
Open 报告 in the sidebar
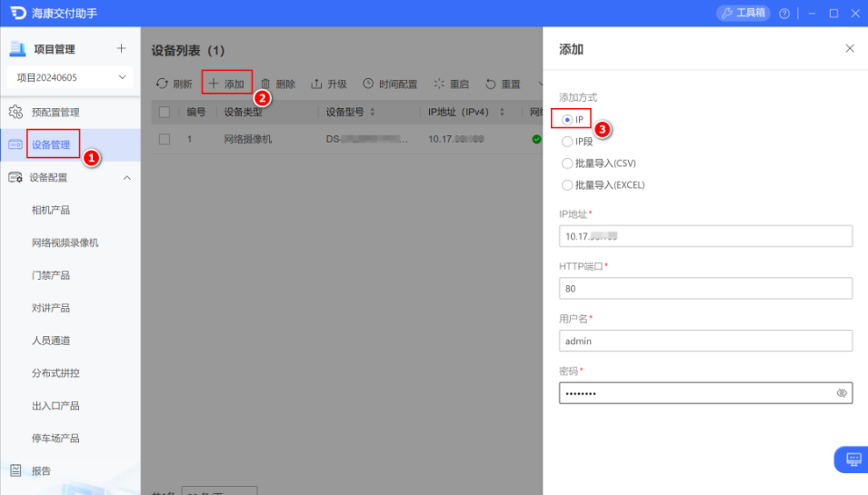pos(42,471)
